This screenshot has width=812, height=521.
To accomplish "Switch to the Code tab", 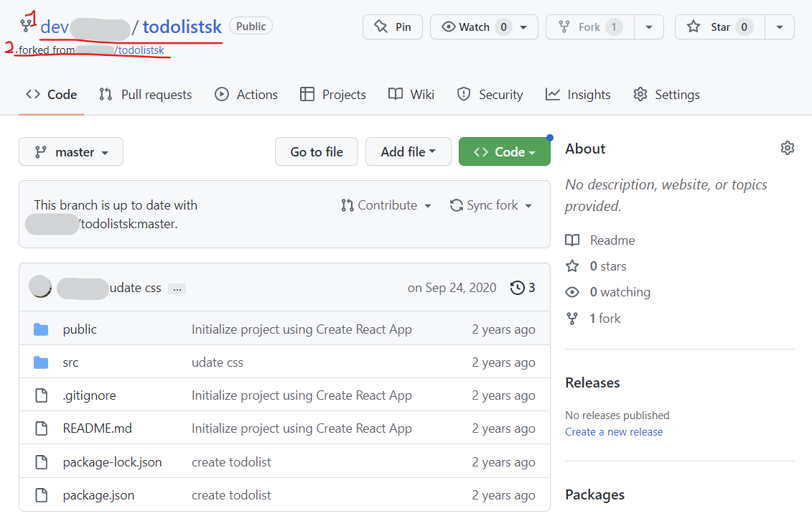I will click(x=51, y=95).
